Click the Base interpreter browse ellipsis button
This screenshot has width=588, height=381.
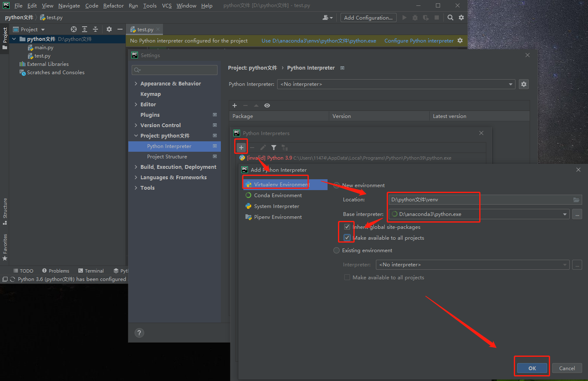click(x=577, y=214)
